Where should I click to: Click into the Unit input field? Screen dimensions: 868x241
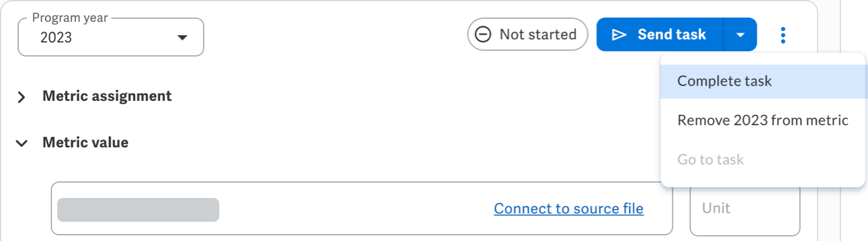(745, 209)
